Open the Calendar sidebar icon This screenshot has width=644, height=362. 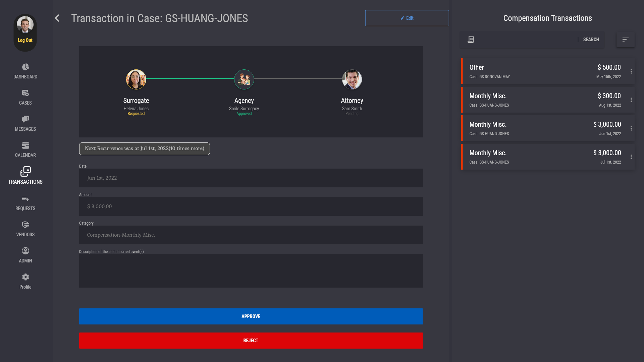click(x=25, y=145)
